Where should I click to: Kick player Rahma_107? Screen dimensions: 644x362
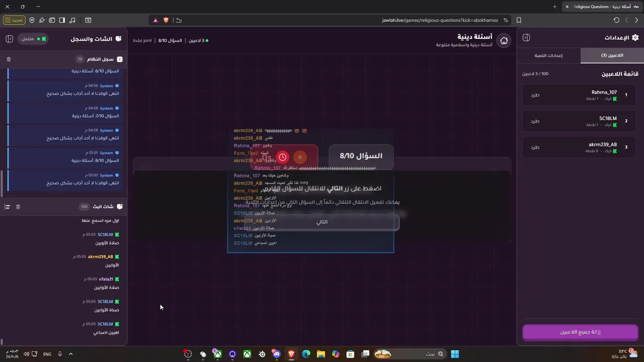(535, 95)
